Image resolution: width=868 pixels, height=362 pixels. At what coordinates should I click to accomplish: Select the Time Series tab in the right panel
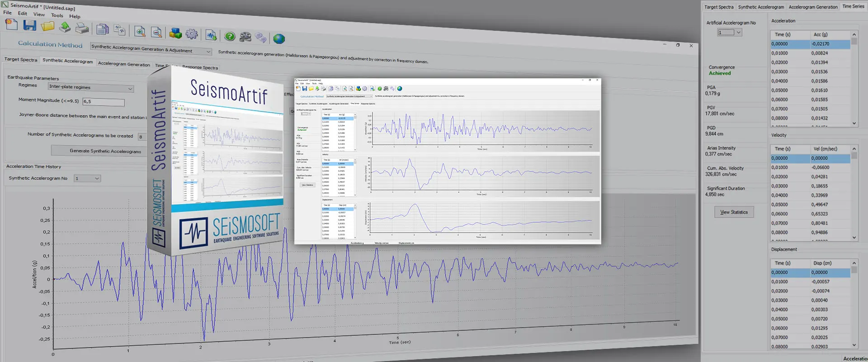click(x=853, y=6)
